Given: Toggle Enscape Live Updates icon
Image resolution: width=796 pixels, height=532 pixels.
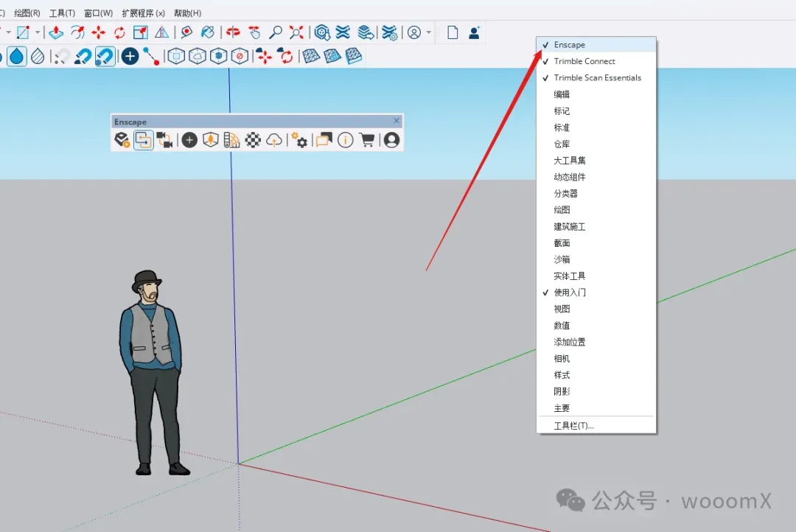Looking at the screenshot, I should tap(144, 139).
